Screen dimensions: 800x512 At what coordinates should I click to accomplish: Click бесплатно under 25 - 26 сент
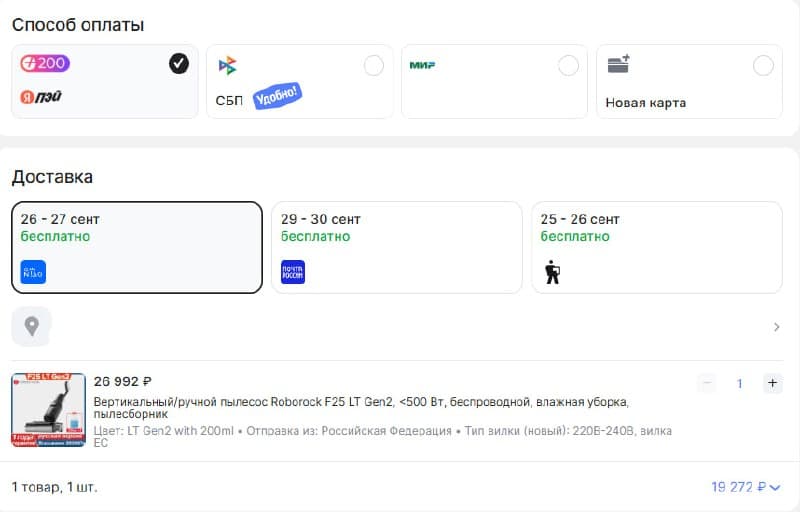tap(575, 236)
